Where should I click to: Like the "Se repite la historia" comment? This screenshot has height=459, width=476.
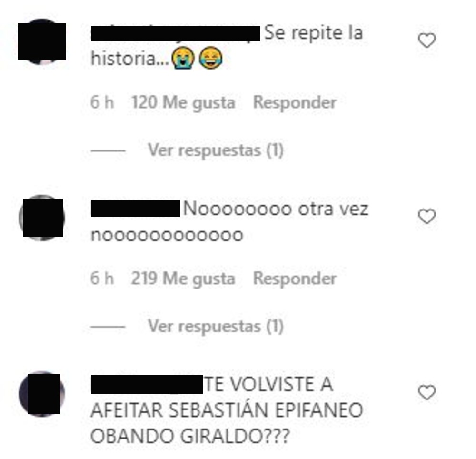pos(427,40)
